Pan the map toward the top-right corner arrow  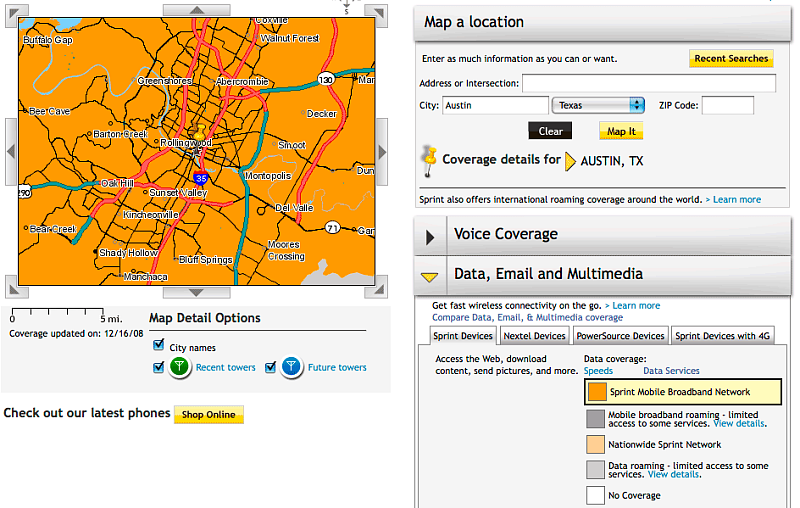point(377,14)
